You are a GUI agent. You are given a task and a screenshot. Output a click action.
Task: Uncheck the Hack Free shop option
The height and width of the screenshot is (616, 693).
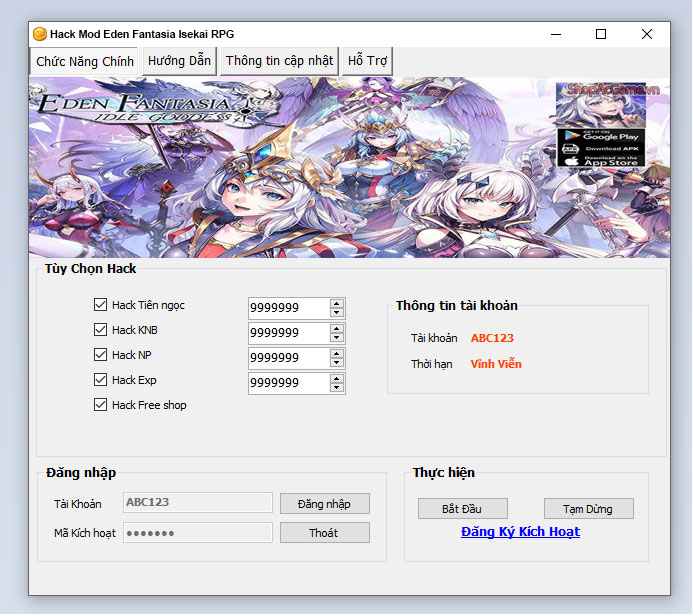(x=100, y=405)
